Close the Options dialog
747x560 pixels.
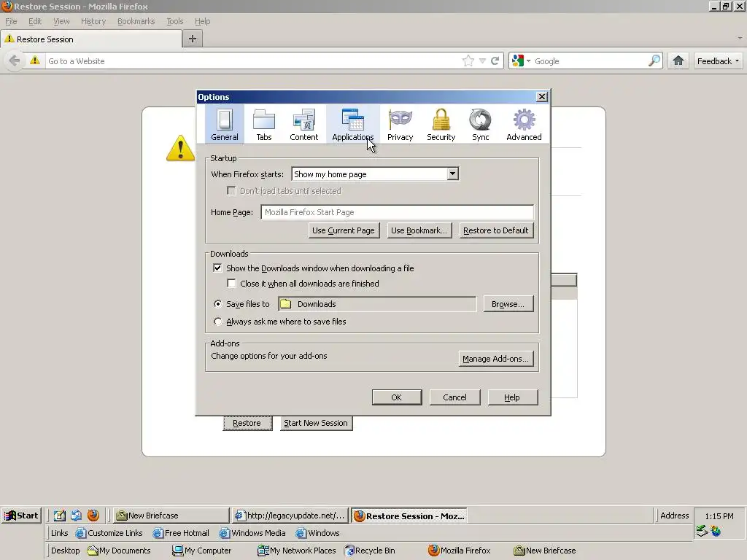pos(542,97)
